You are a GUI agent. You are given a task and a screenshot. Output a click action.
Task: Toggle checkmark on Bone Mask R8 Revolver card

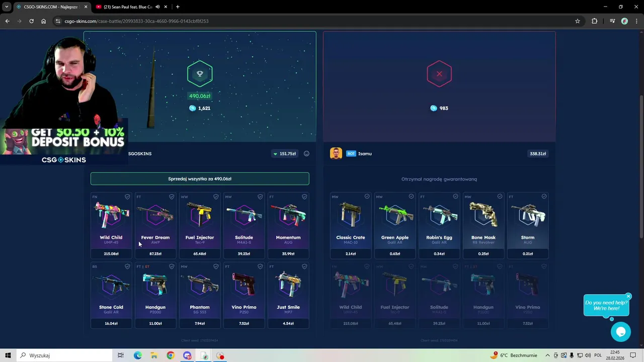500,197
